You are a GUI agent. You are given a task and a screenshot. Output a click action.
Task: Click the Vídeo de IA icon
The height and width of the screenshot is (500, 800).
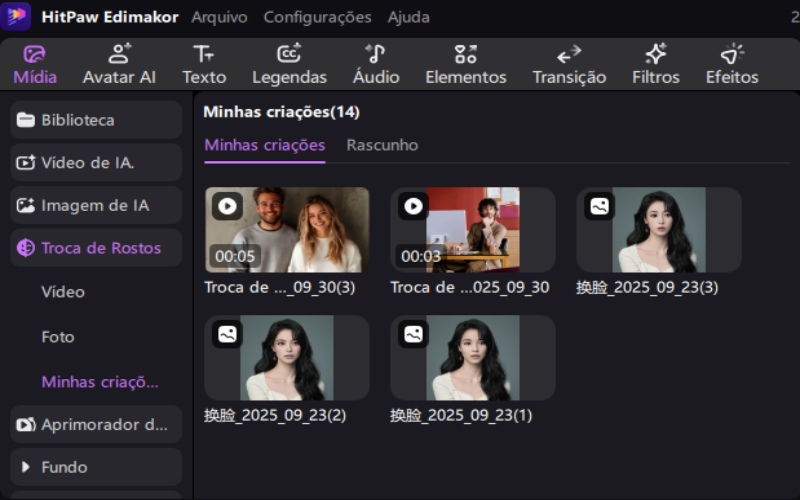coord(26,162)
